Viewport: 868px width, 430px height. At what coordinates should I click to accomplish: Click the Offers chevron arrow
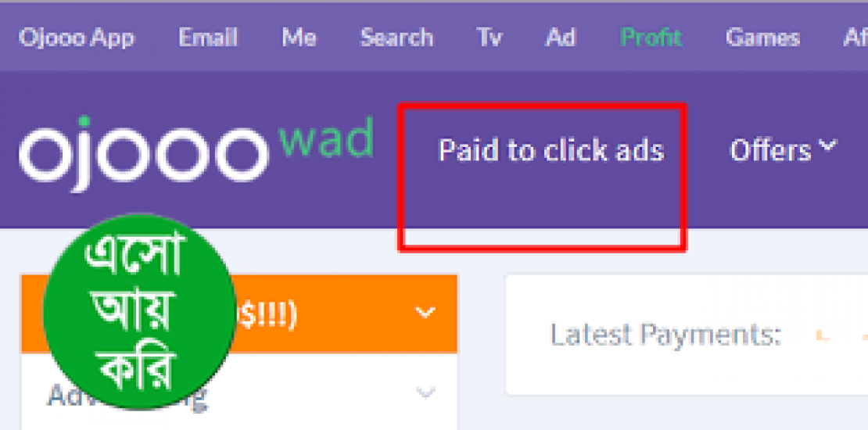[828, 146]
